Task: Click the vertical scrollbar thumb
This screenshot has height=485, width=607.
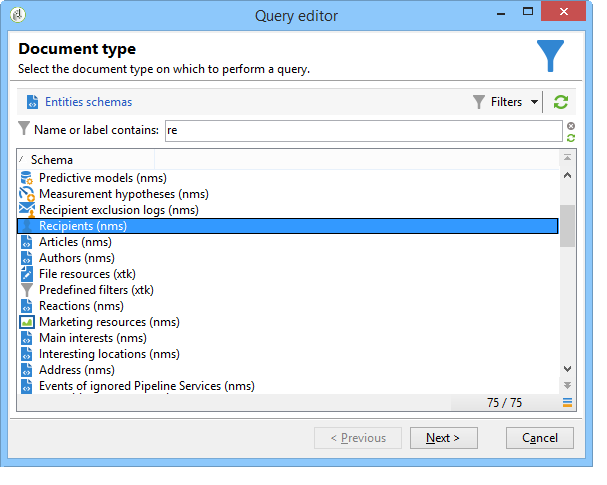Action: (x=567, y=226)
